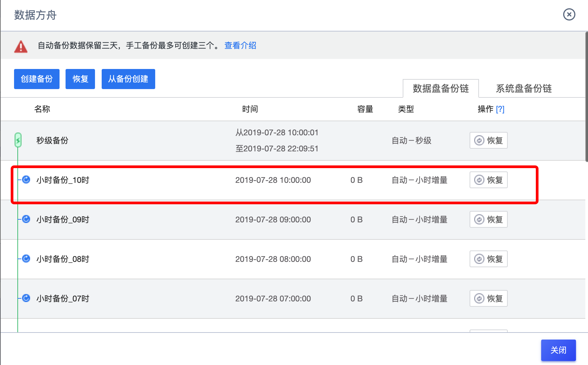The height and width of the screenshot is (365, 588).
Task: Click the 类型 column header
Action: tap(406, 109)
